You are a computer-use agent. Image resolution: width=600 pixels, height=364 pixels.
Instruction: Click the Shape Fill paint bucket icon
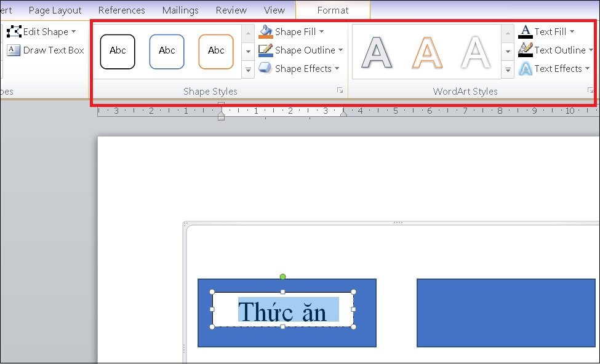[266, 32]
